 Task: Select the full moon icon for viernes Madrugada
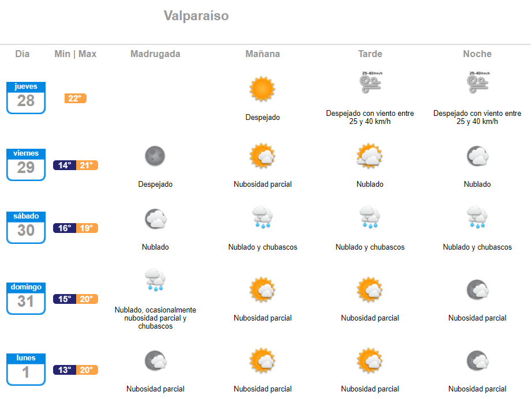155,156
